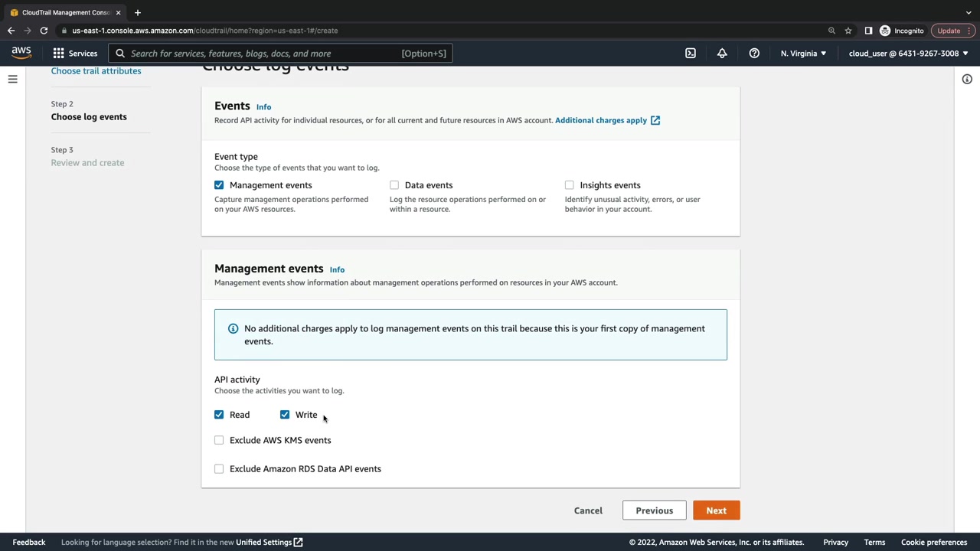
Task: Uncheck the Management events checkbox
Action: [219, 185]
